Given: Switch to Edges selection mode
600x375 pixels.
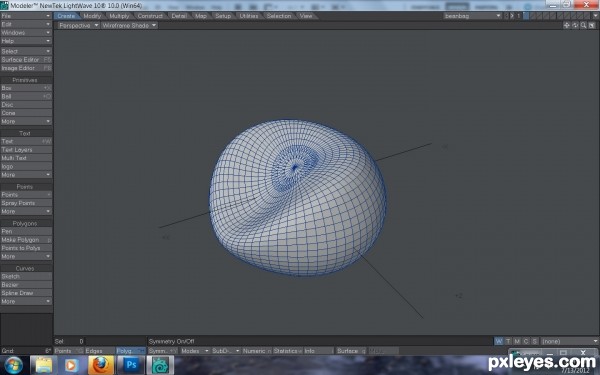Looking at the screenshot, I should pyautogui.click(x=99, y=351).
